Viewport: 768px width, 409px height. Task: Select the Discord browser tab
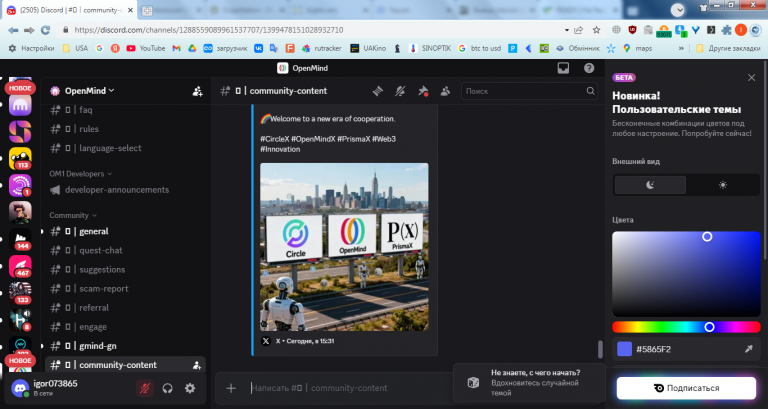71,10
